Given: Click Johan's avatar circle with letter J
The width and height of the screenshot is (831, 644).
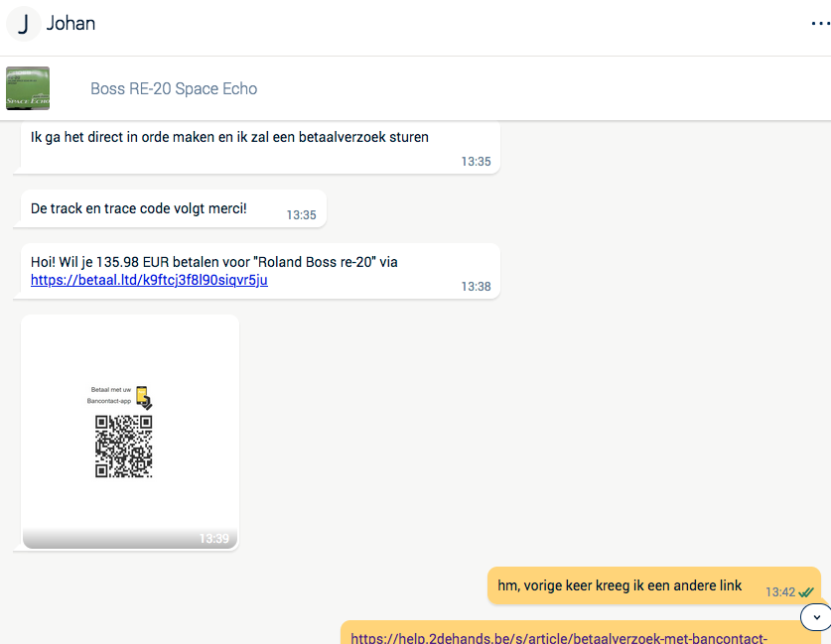Looking at the screenshot, I should pos(23,24).
